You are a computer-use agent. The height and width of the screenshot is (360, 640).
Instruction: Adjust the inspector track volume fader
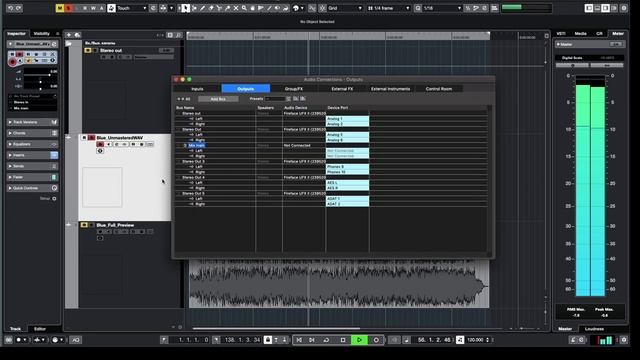[40, 75]
